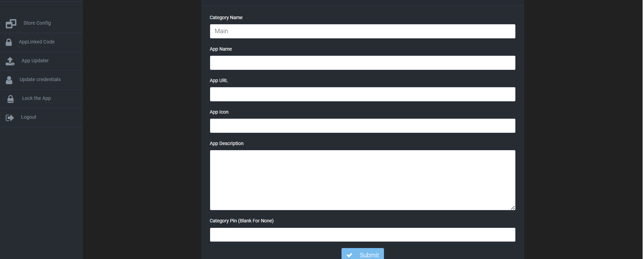Focus the Category Pin input field
The height and width of the screenshot is (259, 644).
[362, 235]
